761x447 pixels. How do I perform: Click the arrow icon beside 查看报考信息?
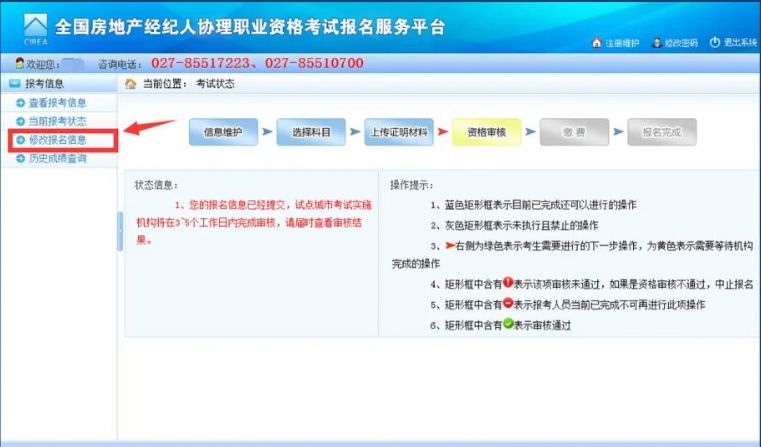[x=20, y=103]
